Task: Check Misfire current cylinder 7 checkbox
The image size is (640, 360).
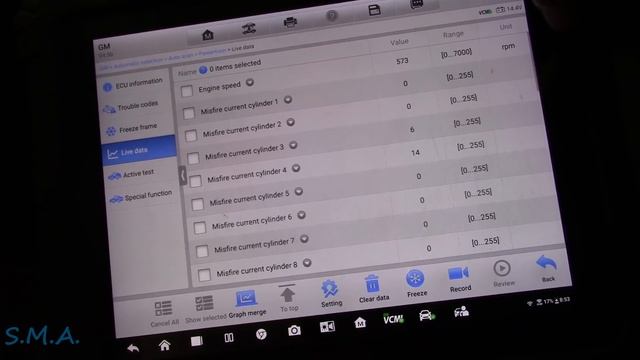Action: point(202,251)
